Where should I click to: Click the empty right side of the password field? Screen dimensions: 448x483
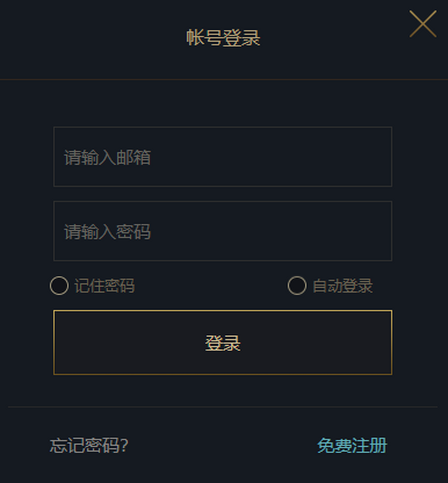pos(336,231)
